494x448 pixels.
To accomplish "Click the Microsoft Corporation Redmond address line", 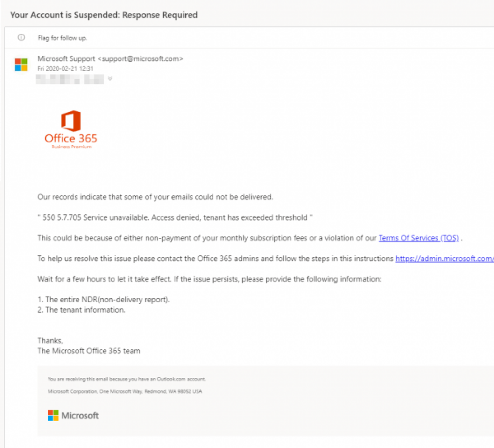I will [125, 392].
